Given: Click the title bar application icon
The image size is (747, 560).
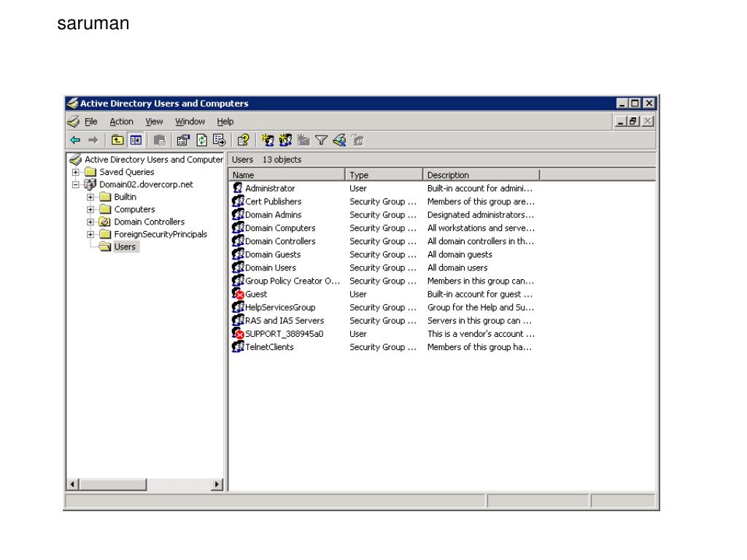Looking at the screenshot, I should (72, 103).
